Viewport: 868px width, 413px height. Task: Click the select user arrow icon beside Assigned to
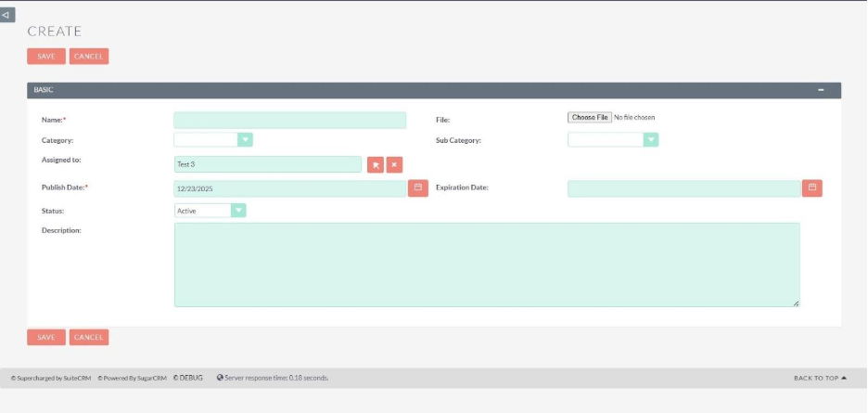tap(376, 164)
